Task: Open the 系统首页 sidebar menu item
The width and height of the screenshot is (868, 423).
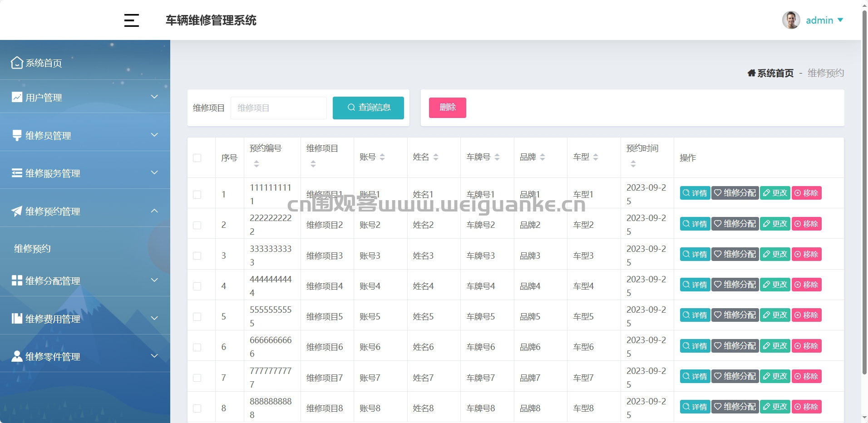Action: [85, 63]
